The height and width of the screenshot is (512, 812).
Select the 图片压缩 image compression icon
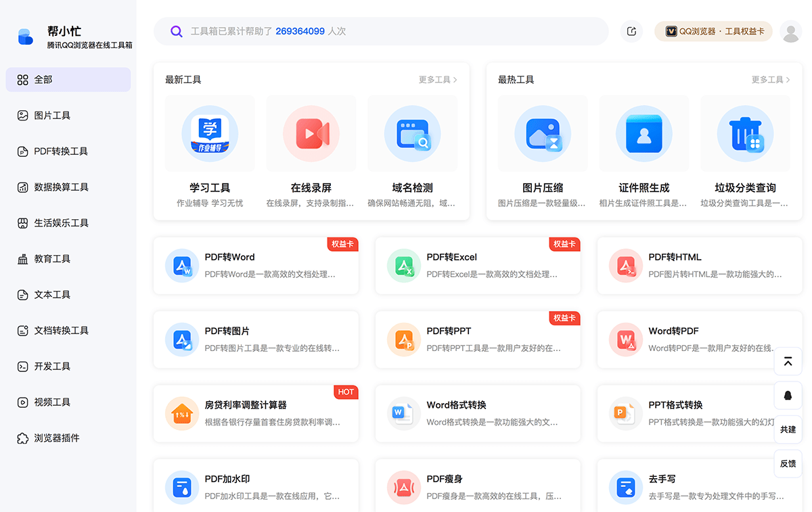pos(543,133)
